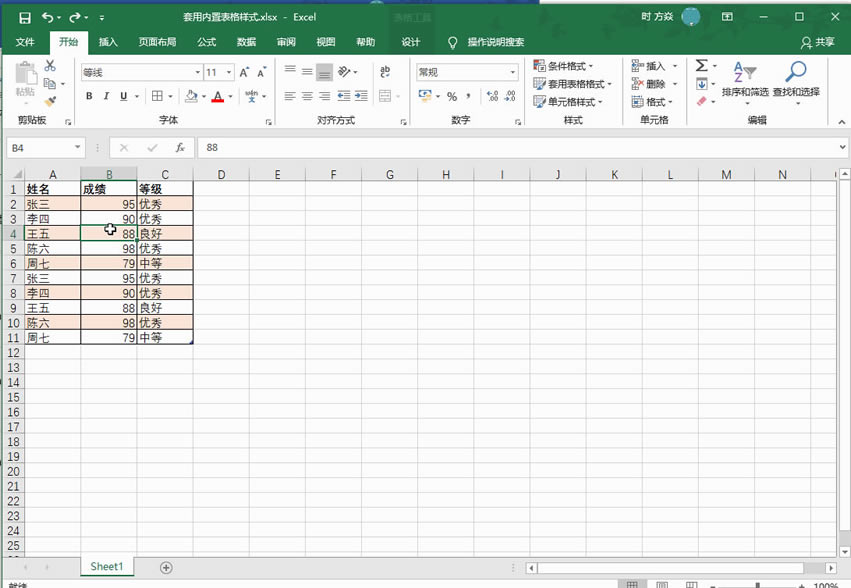Click the Increase Decimal icon
This screenshot has height=588, width=851.
(x=493, y=97)
